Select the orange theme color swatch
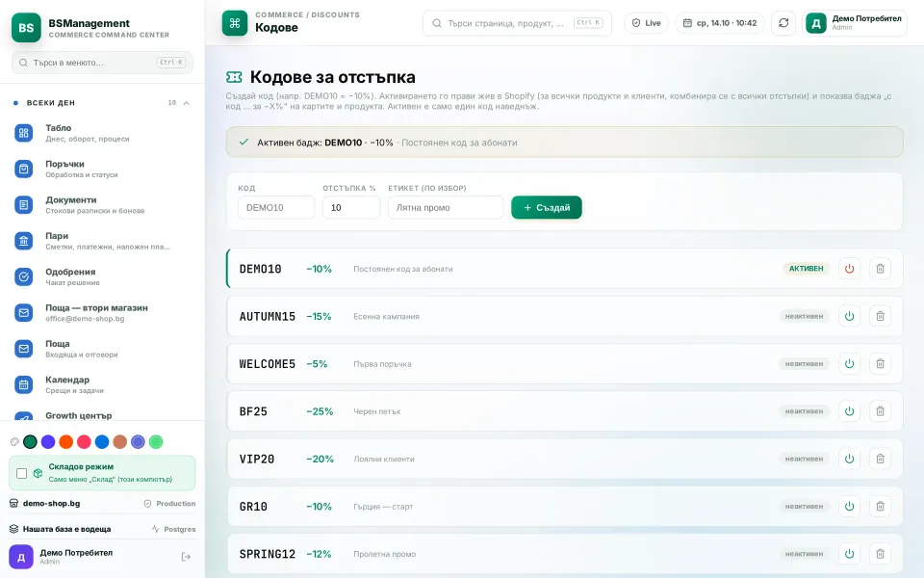This screenshot has height=578, width=924. point(66,442)
